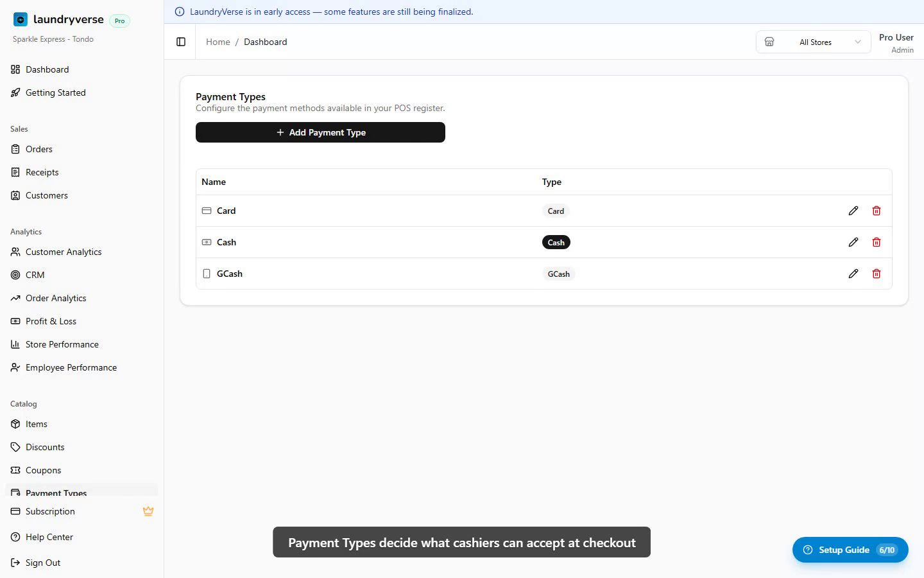Delete the Cash payment type
Screen dimensions: 924x578
coord(877,242)
